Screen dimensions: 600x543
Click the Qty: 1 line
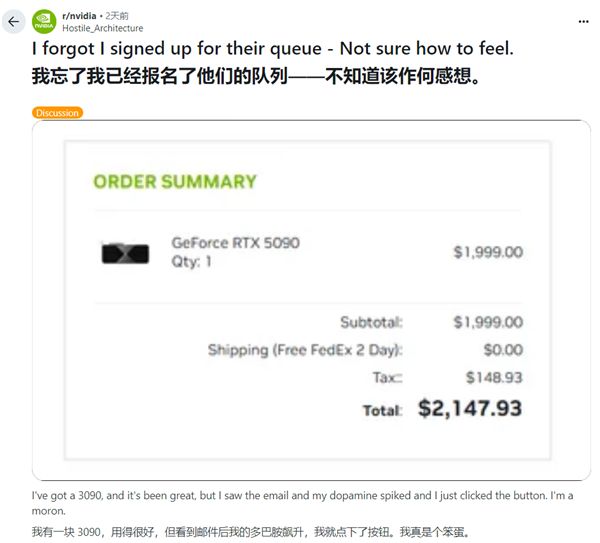coord(191,262)
